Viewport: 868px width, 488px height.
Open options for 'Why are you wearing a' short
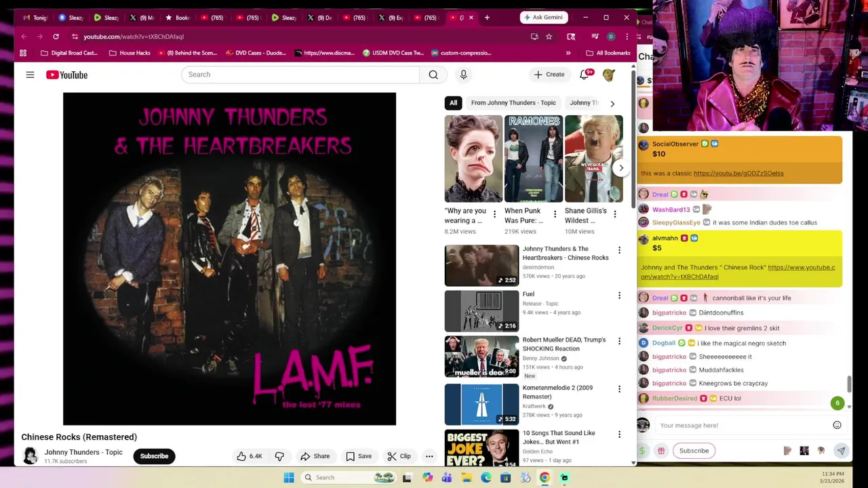(x=494, y=215)
